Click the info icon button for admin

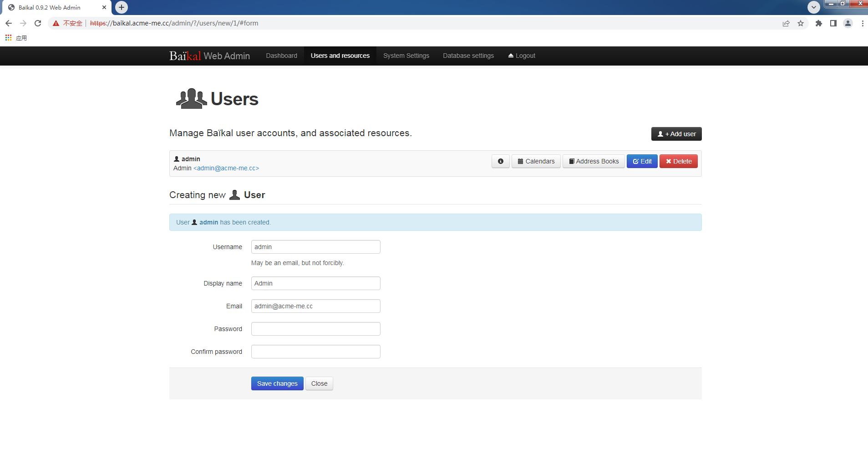[500, 161]
